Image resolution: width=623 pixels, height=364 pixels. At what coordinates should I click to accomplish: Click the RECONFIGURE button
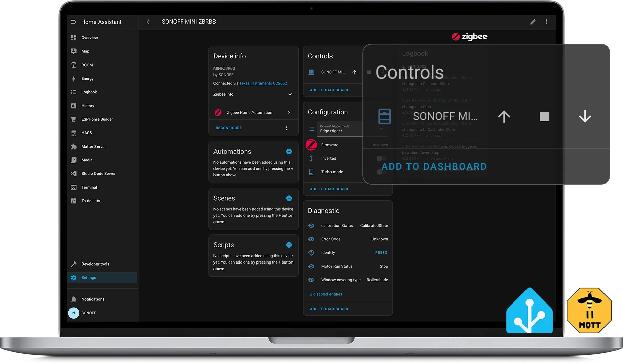pyautogui.click(x=229, y=128)
